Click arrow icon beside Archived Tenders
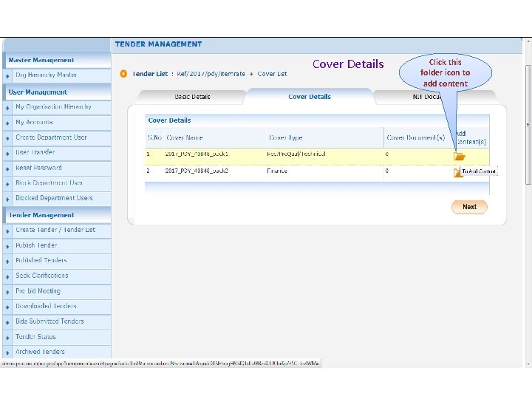Screen dimensions: 532x399 7,353
